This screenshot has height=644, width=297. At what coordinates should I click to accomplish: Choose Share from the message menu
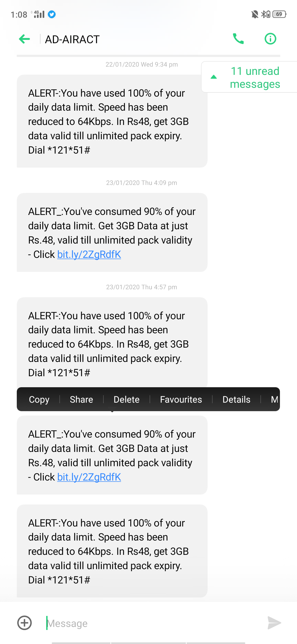[81, 399]
